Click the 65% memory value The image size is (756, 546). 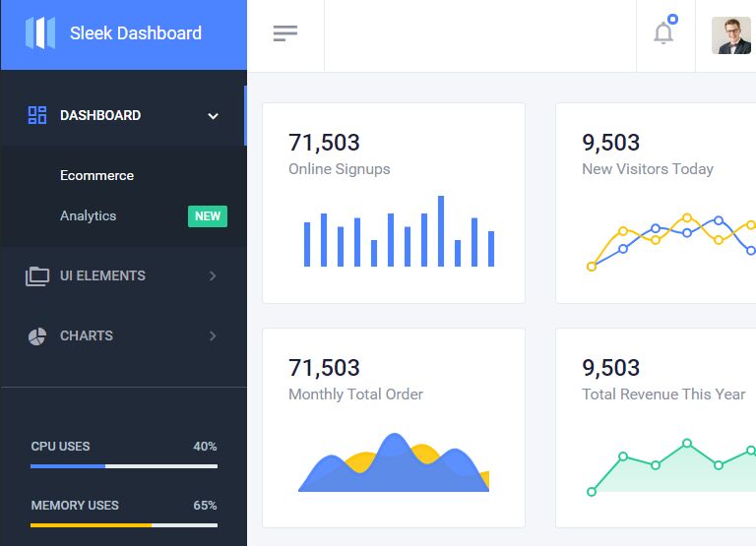coord(205,505)
